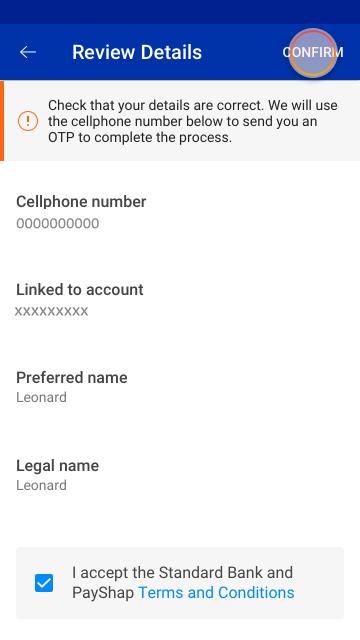Tap the Preferred name label
Screen dimensions: 360x640
(72, 378)
